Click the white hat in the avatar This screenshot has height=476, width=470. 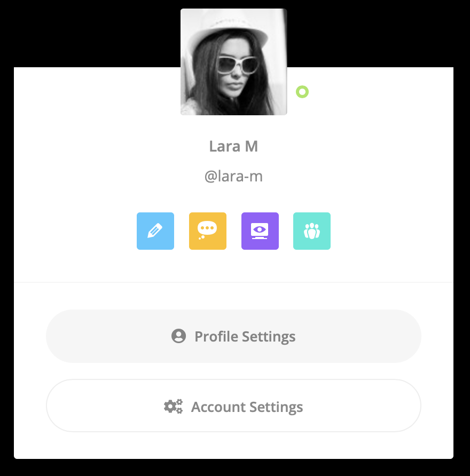click(229, 30)
